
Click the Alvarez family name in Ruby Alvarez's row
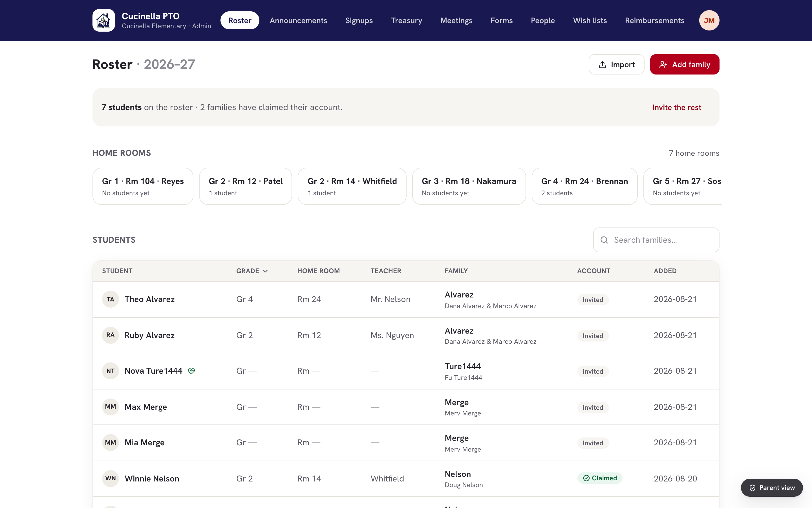(x=459, y=330)
